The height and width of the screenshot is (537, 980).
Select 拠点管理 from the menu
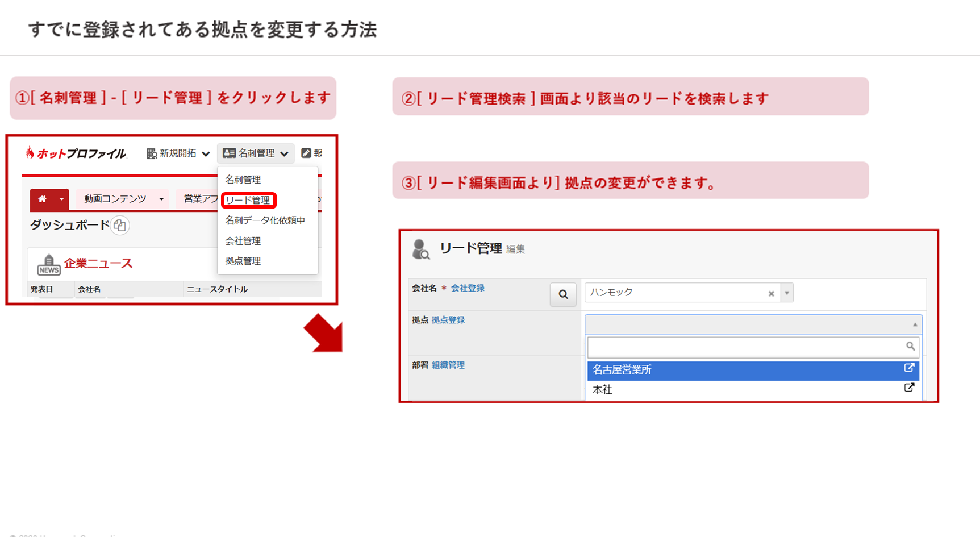[x=243, y=261]
